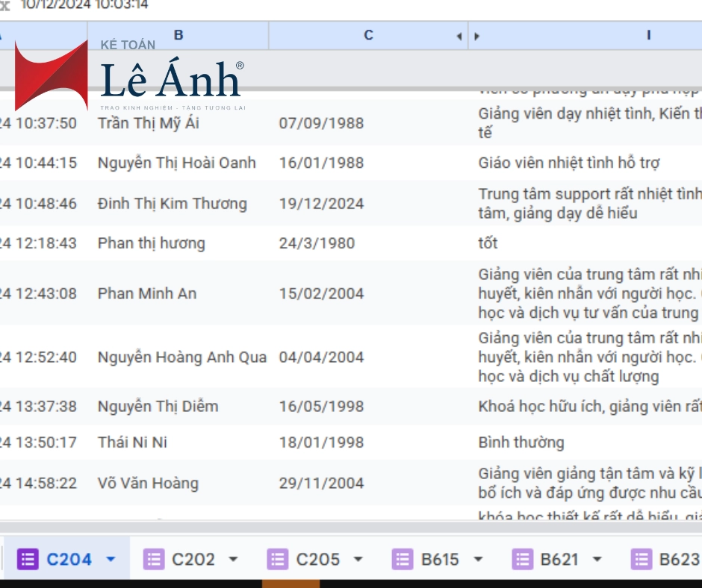Click left-pointing hidden columns arrow in column C header
702x588 pixels.
(459, 36)
